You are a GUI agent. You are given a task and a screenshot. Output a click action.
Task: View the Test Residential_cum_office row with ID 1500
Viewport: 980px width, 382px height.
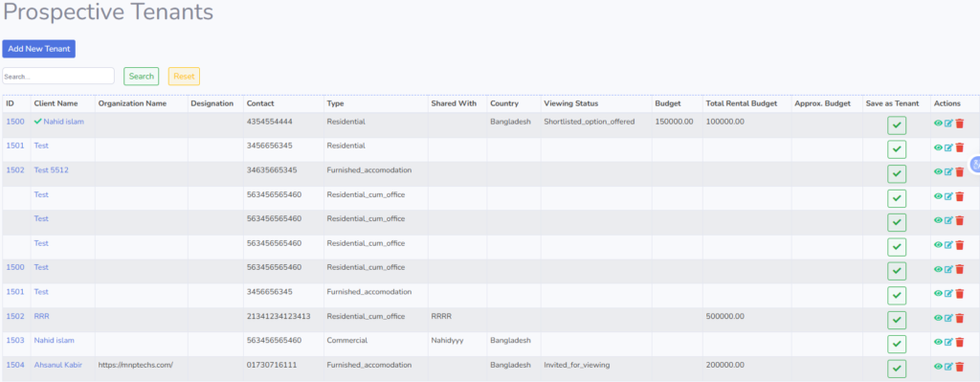coord(938,269)
